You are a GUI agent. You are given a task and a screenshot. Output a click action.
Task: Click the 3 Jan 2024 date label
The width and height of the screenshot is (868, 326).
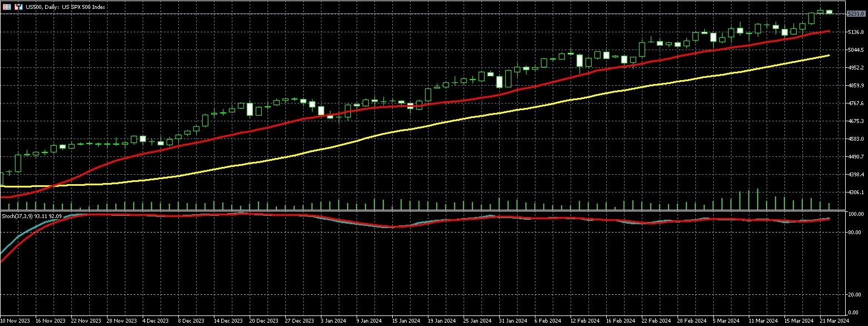(x=334, y=321)
